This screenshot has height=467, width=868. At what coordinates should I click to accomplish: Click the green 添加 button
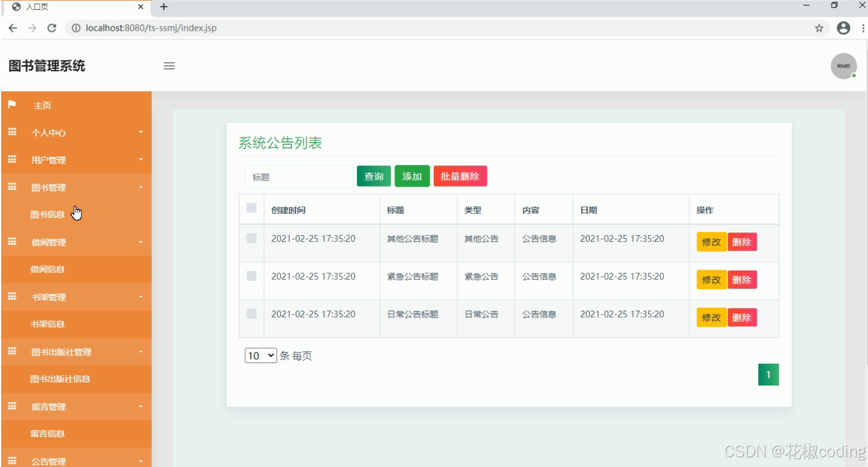click(x=412, y=176)
